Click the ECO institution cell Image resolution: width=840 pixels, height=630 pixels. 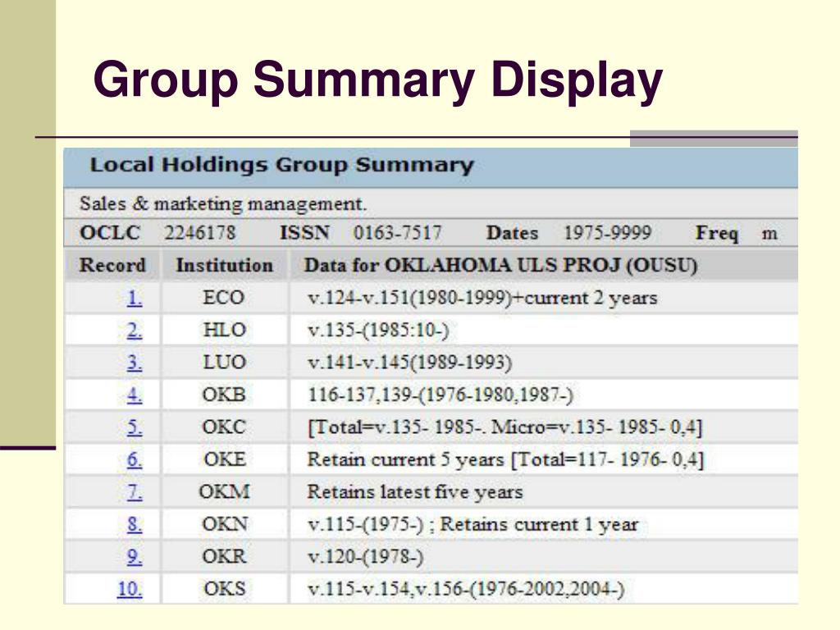[x=224, y=298]
